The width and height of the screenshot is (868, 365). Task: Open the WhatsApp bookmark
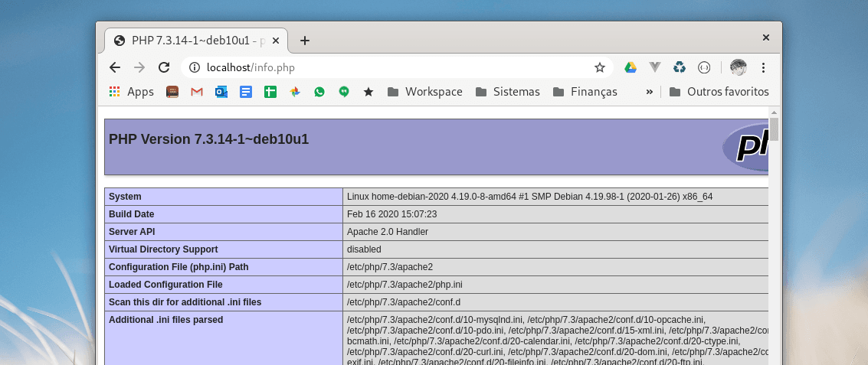tap(319, 92)
